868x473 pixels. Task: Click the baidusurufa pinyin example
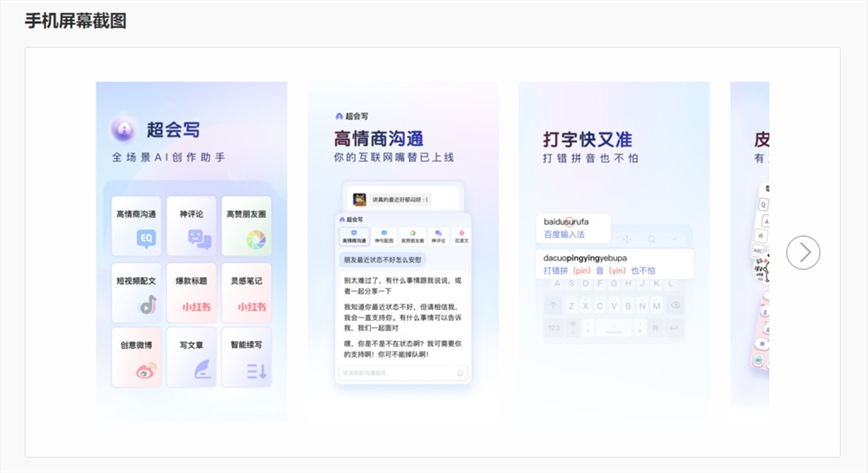566,222
